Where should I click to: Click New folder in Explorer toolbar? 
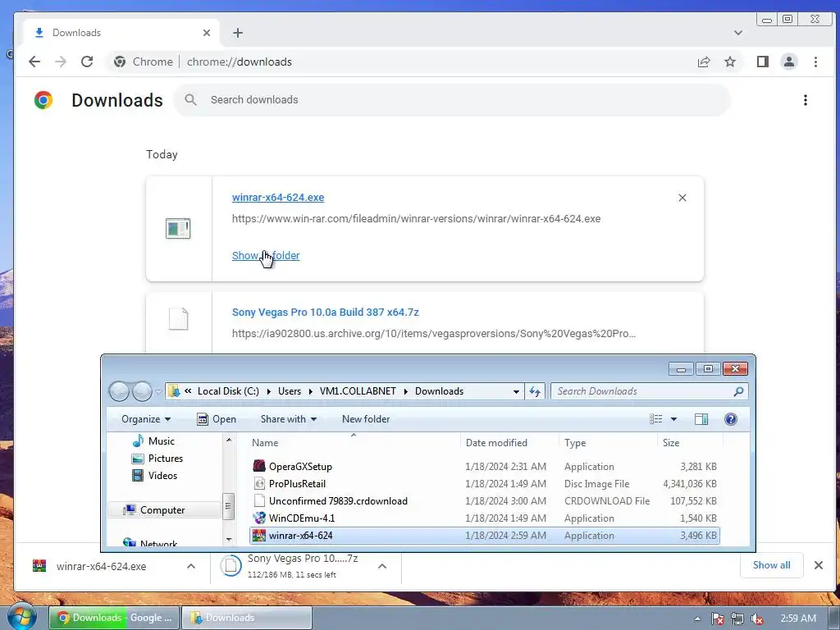[366, 419]
